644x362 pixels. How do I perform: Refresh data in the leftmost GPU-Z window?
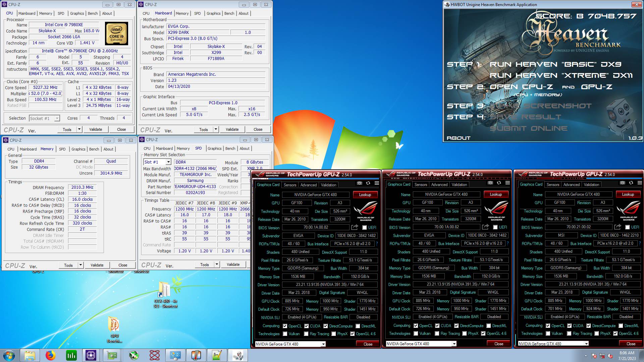368,183
